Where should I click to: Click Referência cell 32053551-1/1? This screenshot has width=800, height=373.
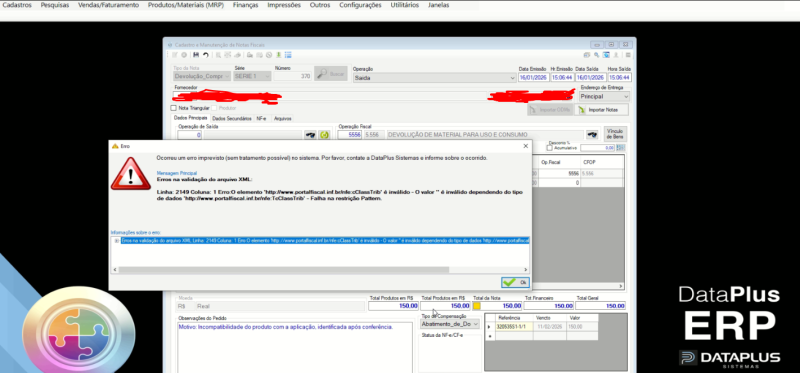(514, 327)
